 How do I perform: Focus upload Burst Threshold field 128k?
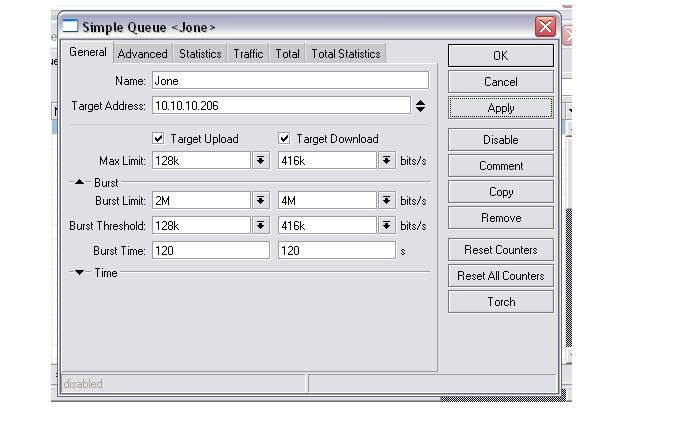201,225
